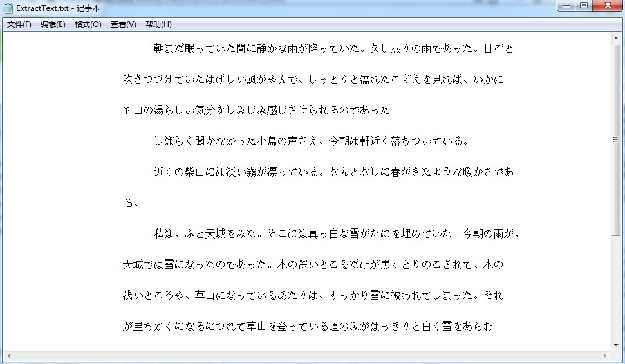Click the line starting with 朝まだ眠っていた

(333, 49)
